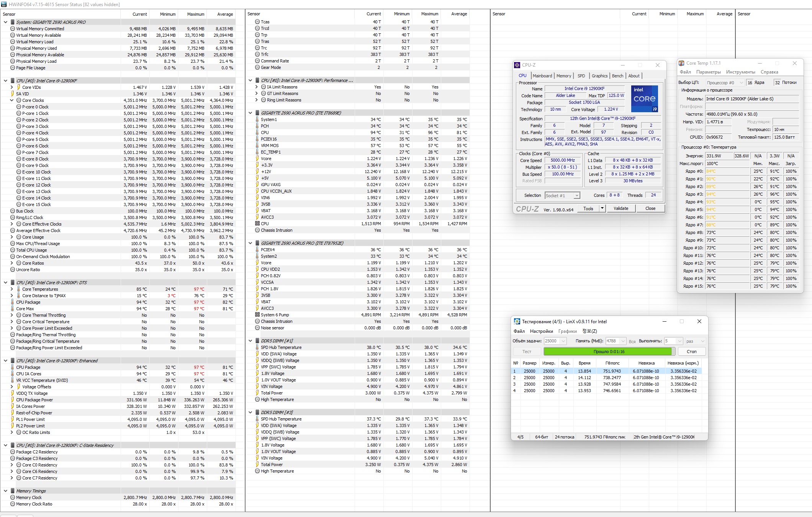This screenshot has height=517, width=812.
Task: Click the CPU Package Power lightning icon
Action: pyautogui.click(x=13, y=400)
